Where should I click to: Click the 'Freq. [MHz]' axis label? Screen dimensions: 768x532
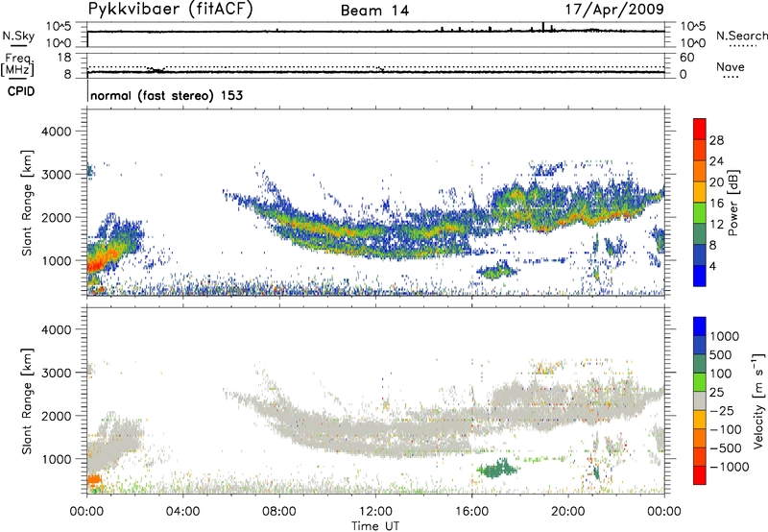click(17, 64)
